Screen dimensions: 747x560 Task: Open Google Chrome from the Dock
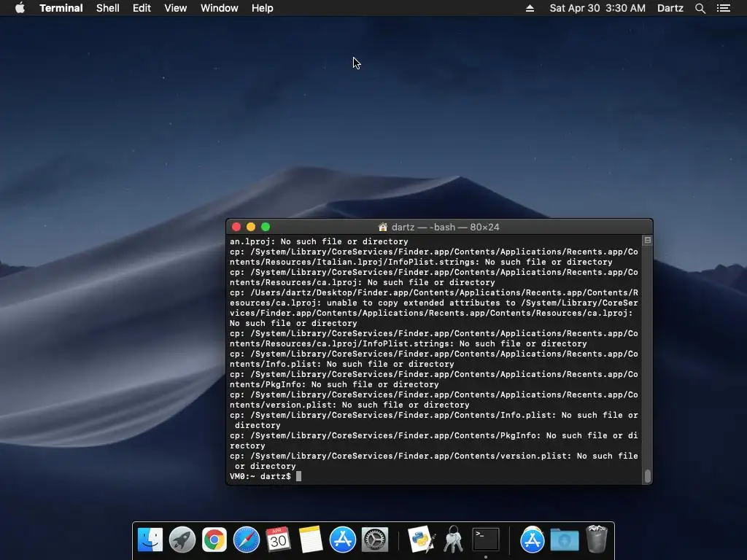214,540
